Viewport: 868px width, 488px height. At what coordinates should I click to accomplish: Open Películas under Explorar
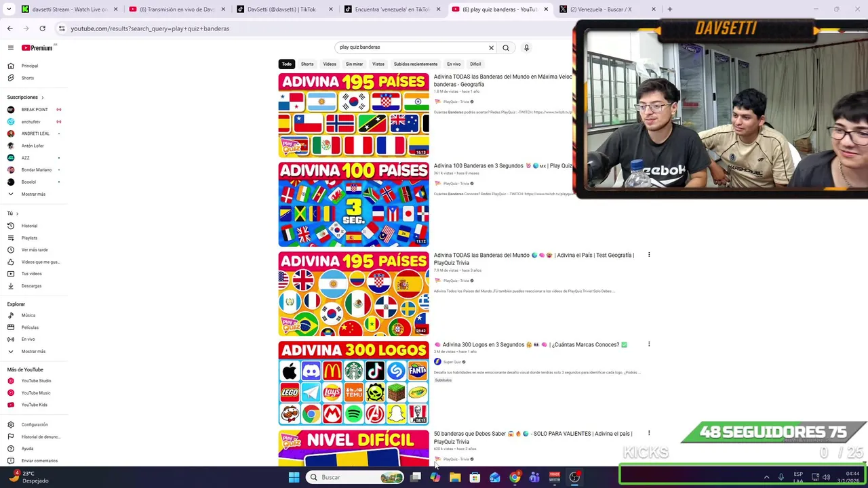(30, 327)
